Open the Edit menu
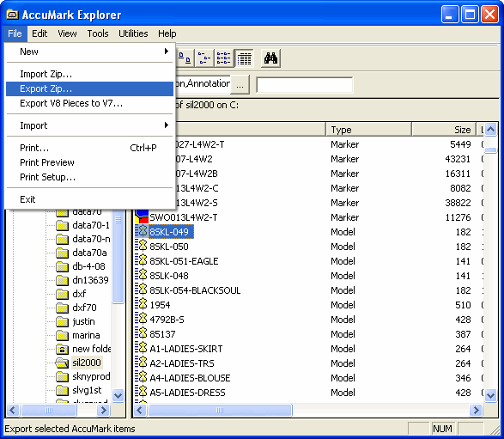Viewport: 504px width, 439px height. (39, 34)
